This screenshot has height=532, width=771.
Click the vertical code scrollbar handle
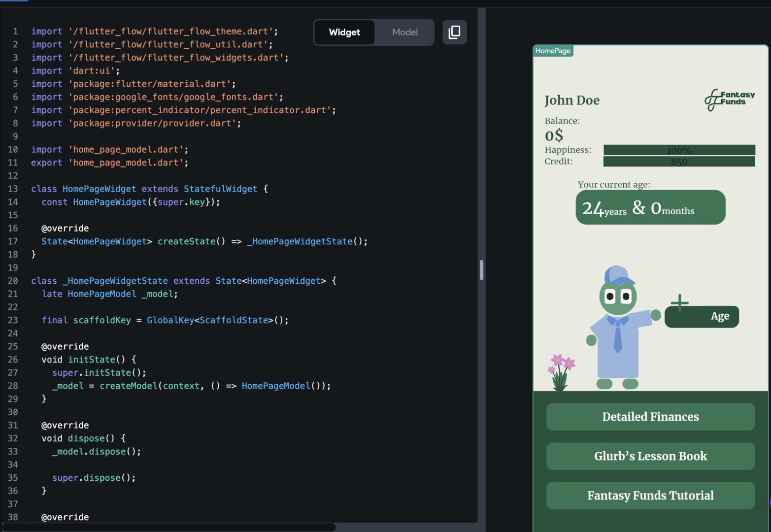481,270
